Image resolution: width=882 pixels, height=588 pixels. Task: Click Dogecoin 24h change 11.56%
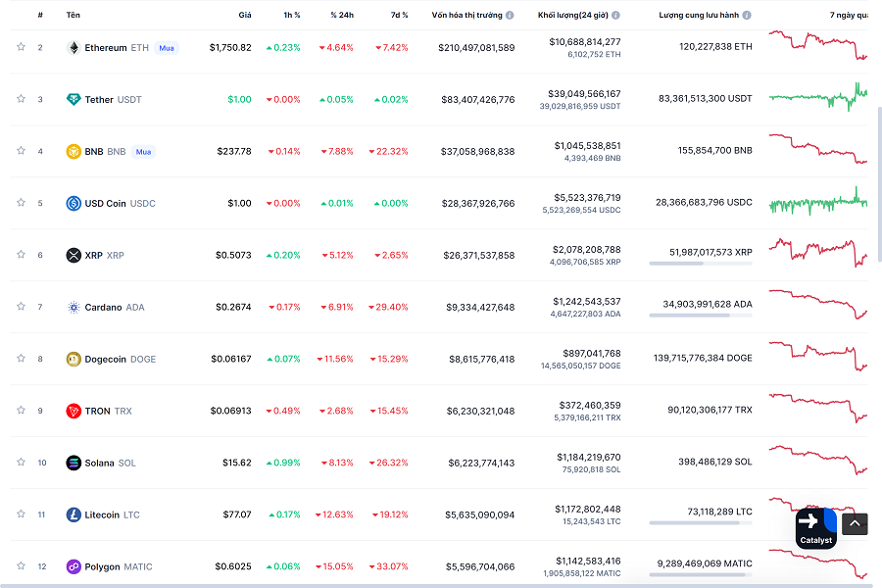click(x=335, y=359)
